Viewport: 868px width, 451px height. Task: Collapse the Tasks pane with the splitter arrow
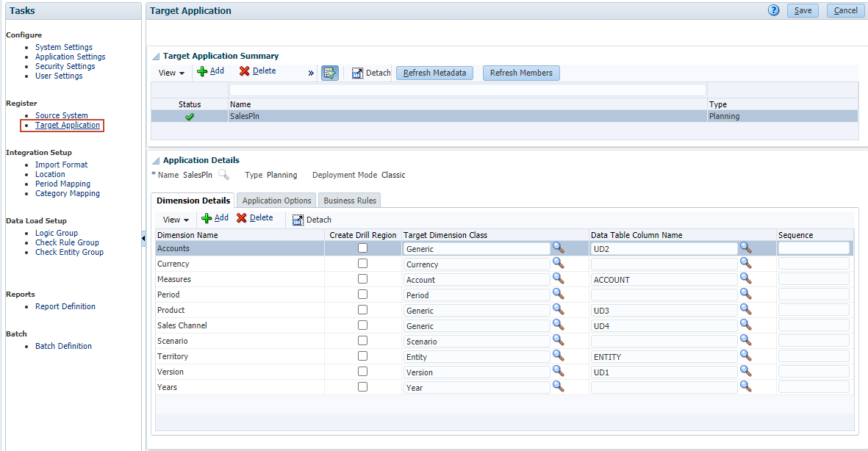(x=143, y=238)
